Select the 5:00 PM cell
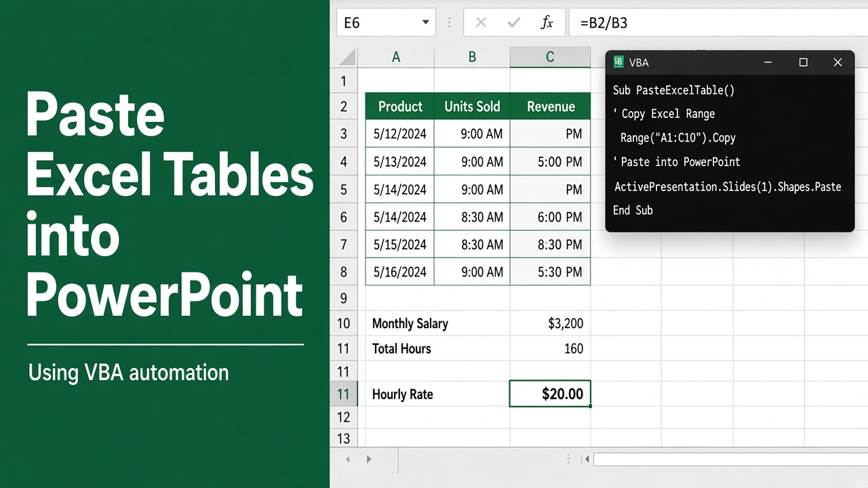868x488 pixels. pyautogui.click(x=551, y=161)
